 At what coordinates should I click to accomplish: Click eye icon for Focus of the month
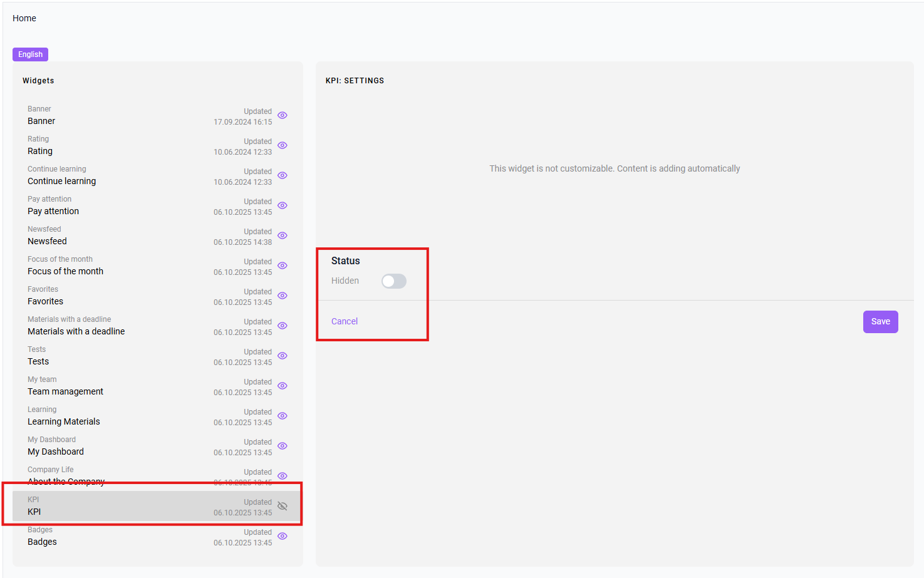(x=283, y=266)
